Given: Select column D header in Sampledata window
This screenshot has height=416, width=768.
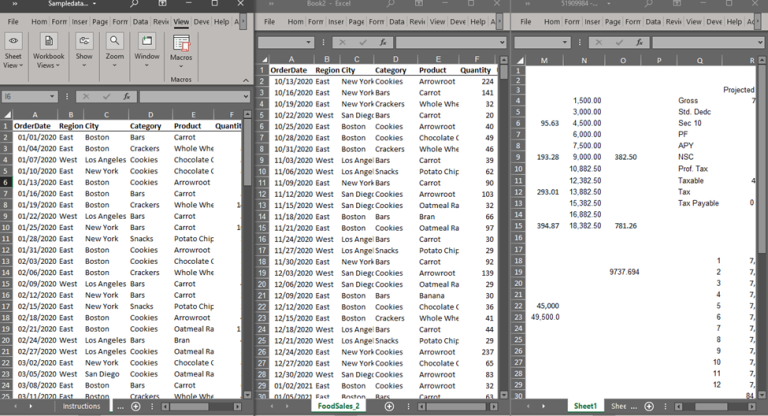Looking at the screenshot, I should pyautogui.click(x=151, y=114).
